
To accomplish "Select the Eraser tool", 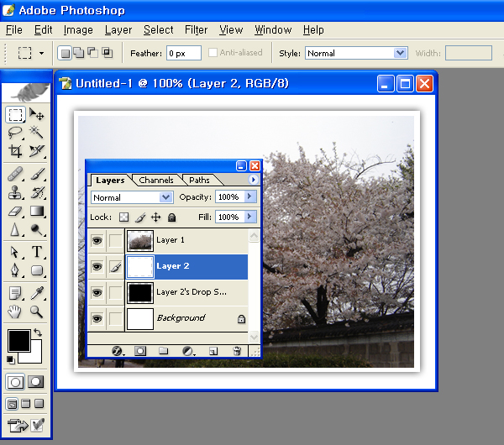I will click(15, 211).
